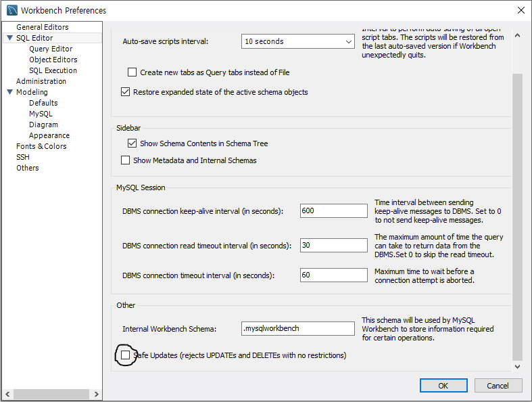This screenshot has width=532, height=402.
Task: Select Fonts & Colors preferences
Action: (x=41, y=146)
